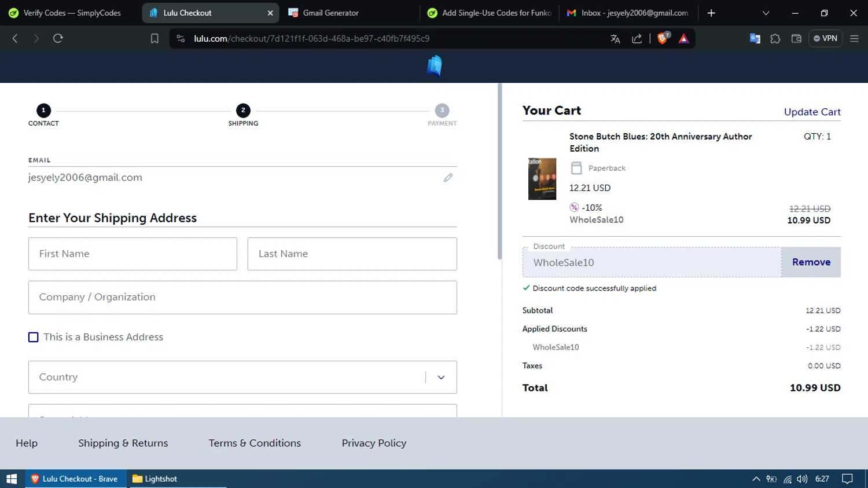Share this page via share icon
868x488 pixels.
pos(637,39)
